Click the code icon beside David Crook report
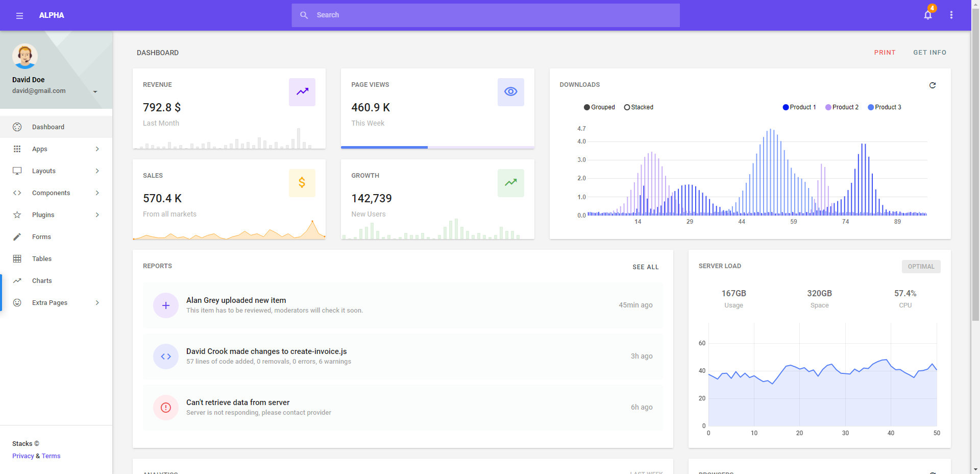Viewport: 980px width, 474px height. 166,357
